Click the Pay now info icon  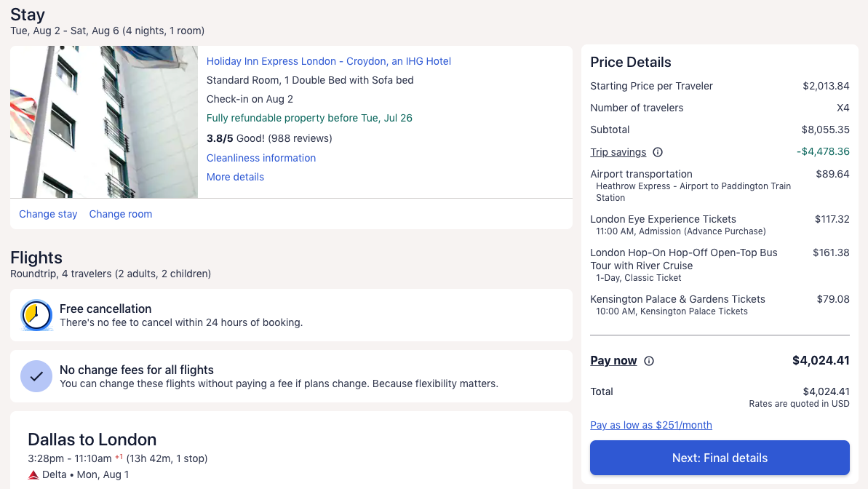coord(649,361)
